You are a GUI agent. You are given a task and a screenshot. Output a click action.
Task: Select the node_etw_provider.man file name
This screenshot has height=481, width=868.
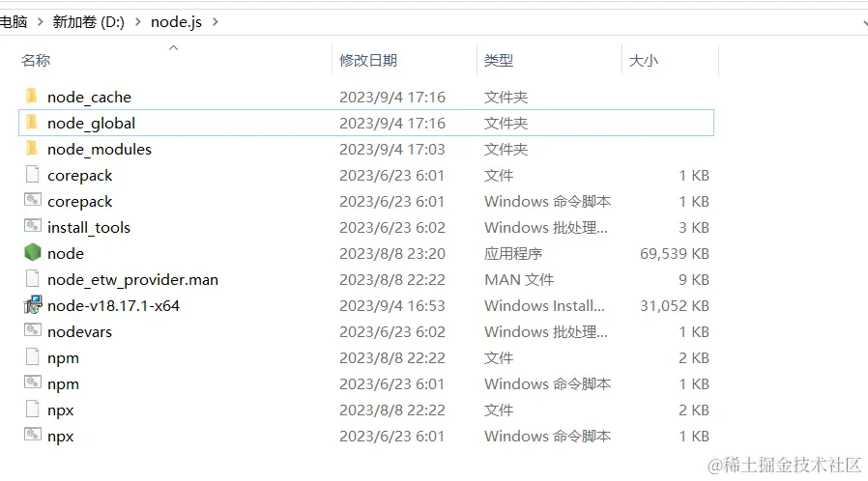tap(132, 280)
